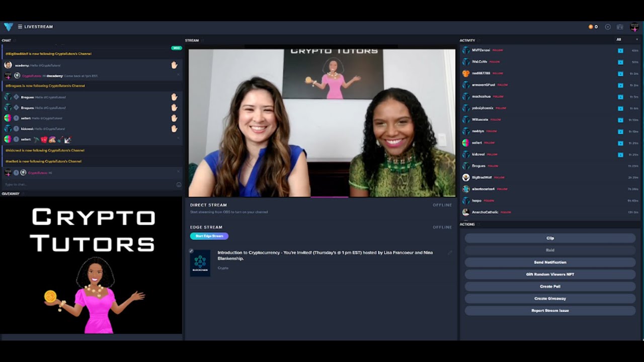644x362 pixels.
Task: Click the Create Poll action button
Action: coord(550,287)
